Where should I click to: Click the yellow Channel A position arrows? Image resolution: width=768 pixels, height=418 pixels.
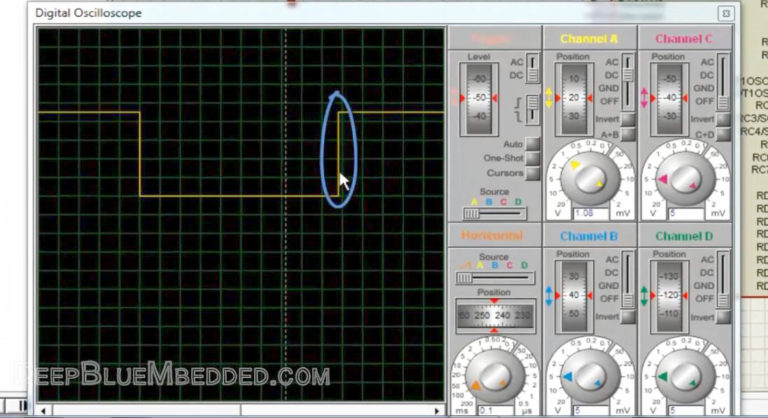click(x=548, y=99)
